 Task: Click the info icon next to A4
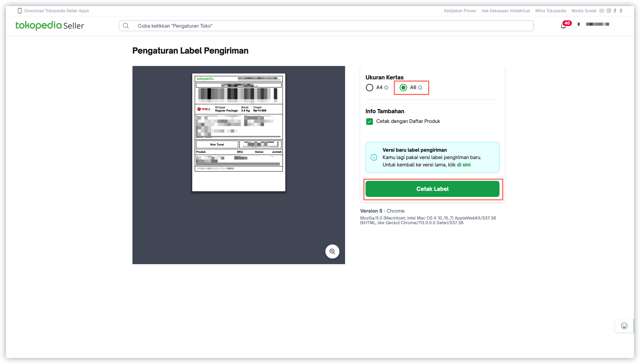[386, 88]
